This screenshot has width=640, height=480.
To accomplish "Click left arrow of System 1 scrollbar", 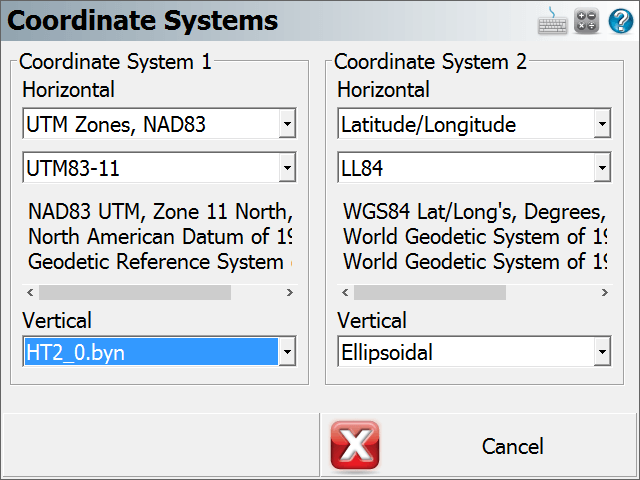I will 30,293.
